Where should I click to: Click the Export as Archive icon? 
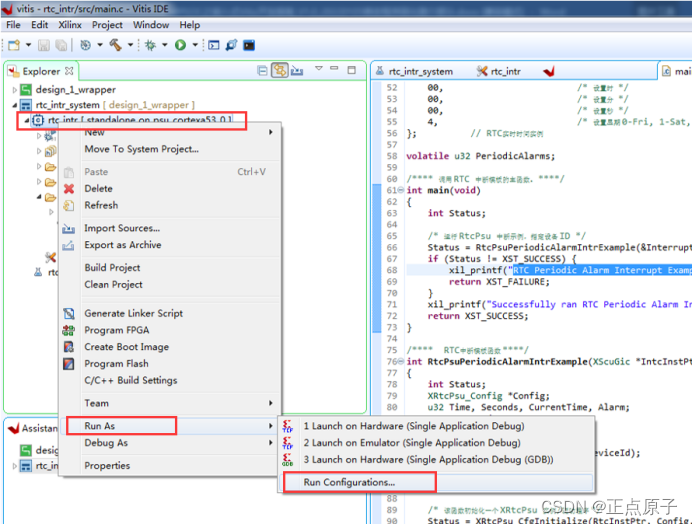[x=69, y=245]
